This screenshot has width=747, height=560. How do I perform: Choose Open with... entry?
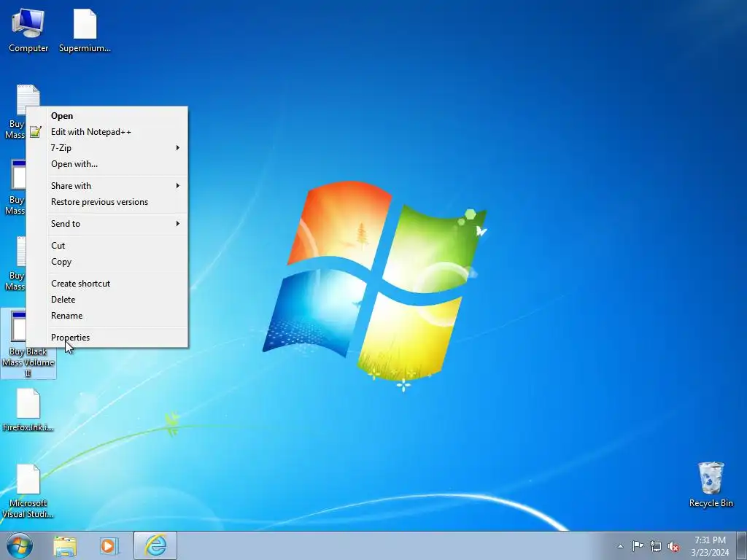click(x=107, y=164)
